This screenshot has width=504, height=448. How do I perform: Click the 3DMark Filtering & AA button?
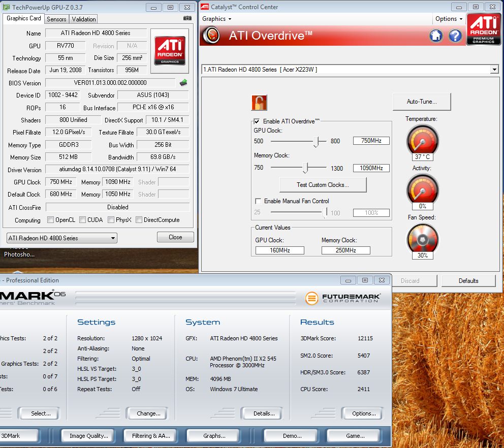[x=150, y=436]
